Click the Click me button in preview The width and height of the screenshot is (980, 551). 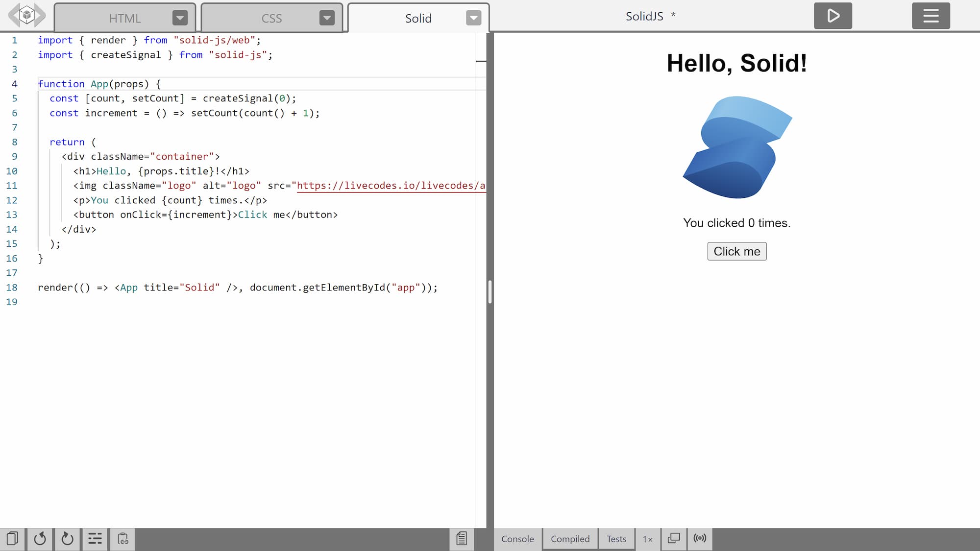click(x=737, y=251)
